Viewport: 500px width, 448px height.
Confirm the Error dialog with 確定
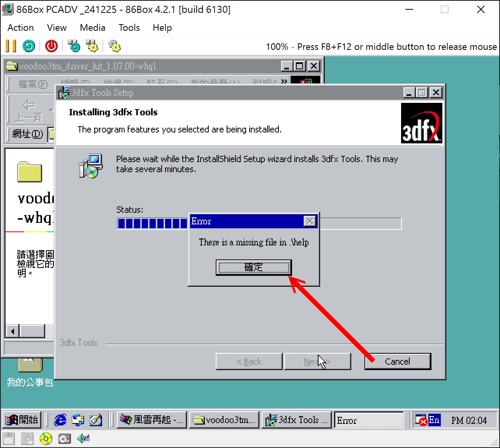click(x=254, y=267)
